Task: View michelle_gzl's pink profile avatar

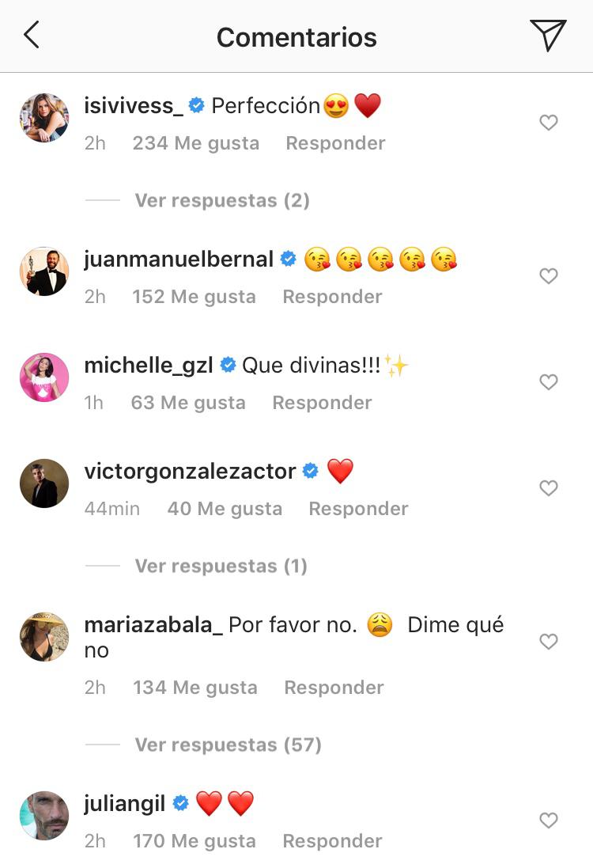Action: click(44, 377)
